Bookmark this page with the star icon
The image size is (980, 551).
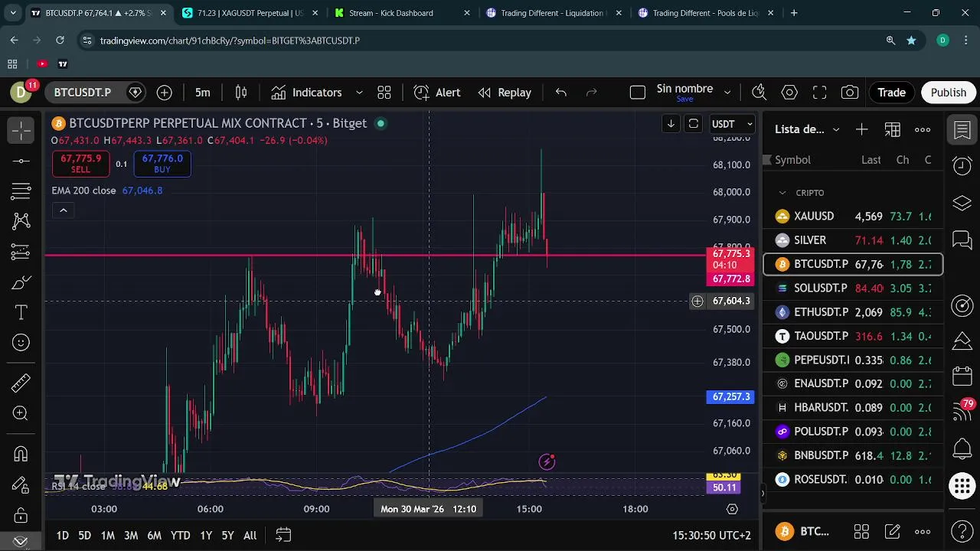(911, 41)
